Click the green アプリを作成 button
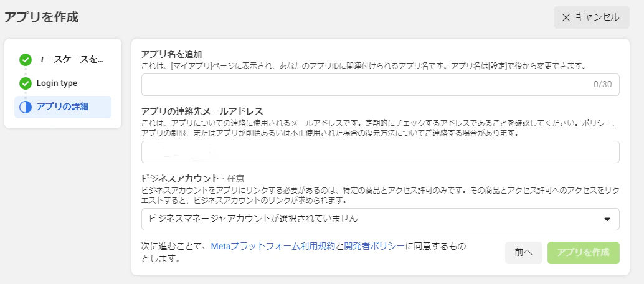This screenshot has width=644, height=284. [583, 253]
